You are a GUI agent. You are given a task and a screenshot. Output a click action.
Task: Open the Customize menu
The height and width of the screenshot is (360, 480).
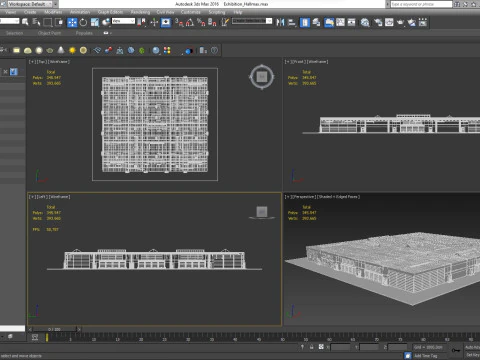[191, 12]
